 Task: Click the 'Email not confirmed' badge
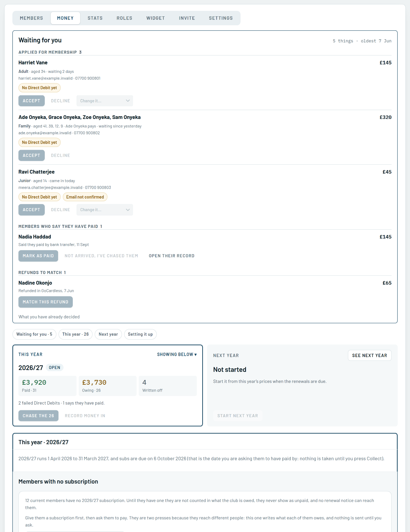(x=85, y=197)
